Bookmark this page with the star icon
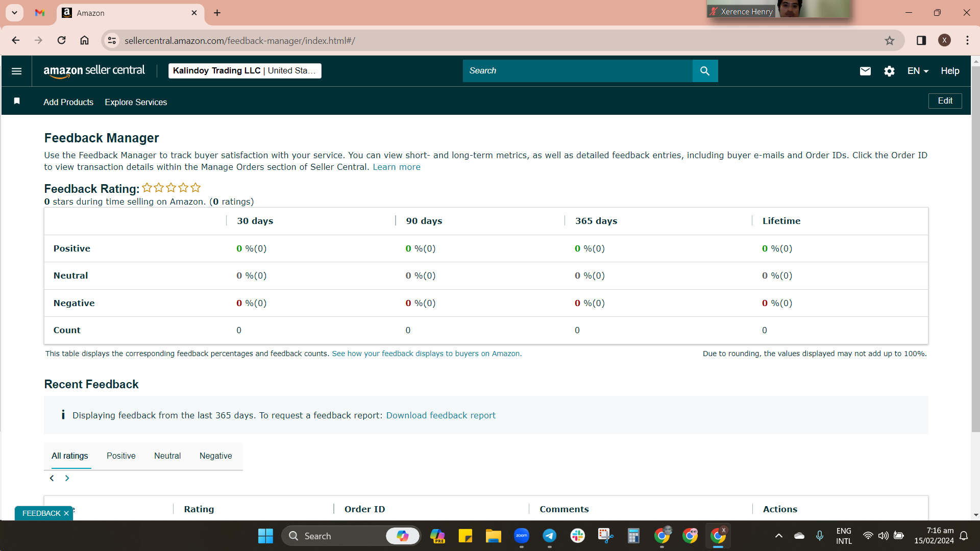This screenshot has height=551, width=980. (890, 40)
